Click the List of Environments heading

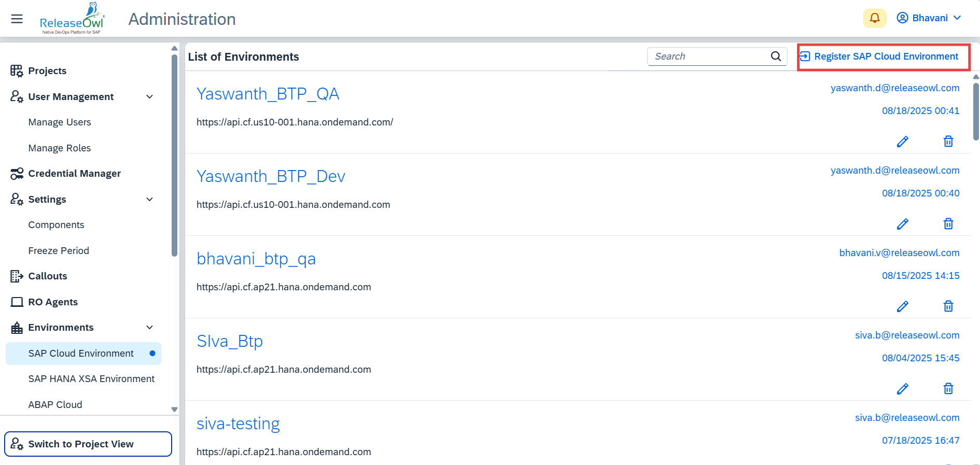[x=243, y=57]
